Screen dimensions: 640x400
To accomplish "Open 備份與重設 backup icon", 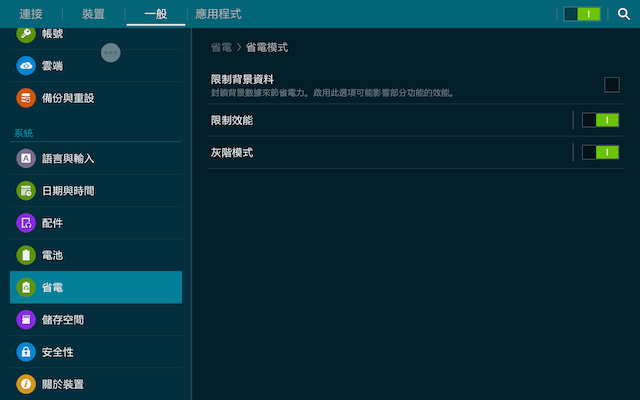I will pos(26,98).
